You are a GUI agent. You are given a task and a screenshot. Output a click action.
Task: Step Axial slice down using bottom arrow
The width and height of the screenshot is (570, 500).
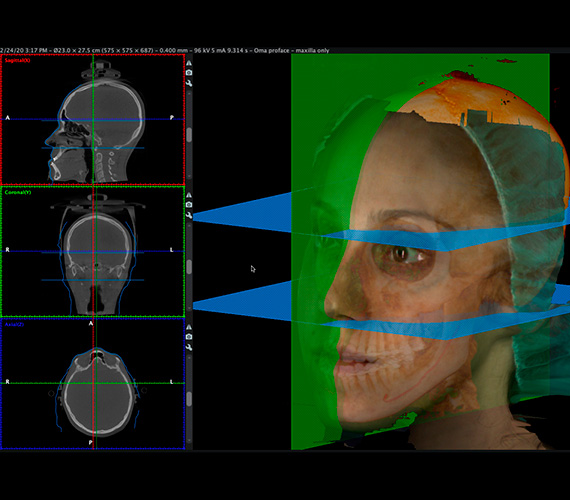(189, 440)
